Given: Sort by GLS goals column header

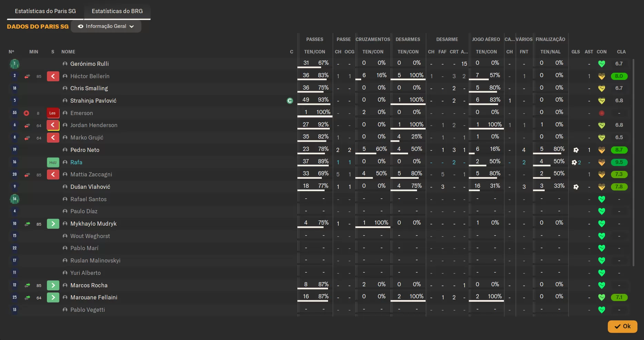Looking at the screenshot, I should 576,52.
